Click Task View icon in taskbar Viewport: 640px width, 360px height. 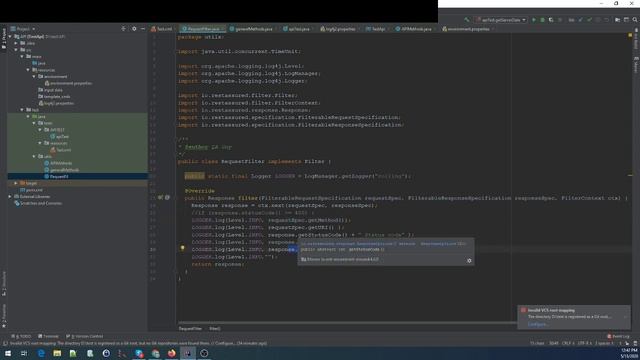pos(24,353)
